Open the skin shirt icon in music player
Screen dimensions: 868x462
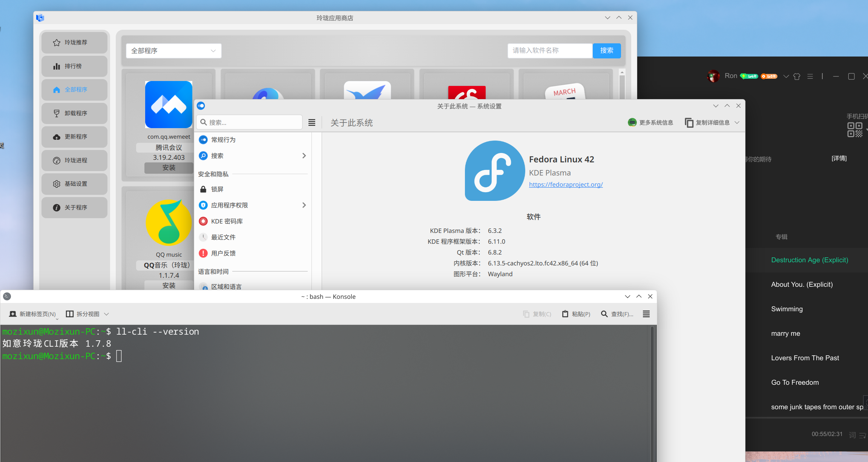[x=797, y=76]
